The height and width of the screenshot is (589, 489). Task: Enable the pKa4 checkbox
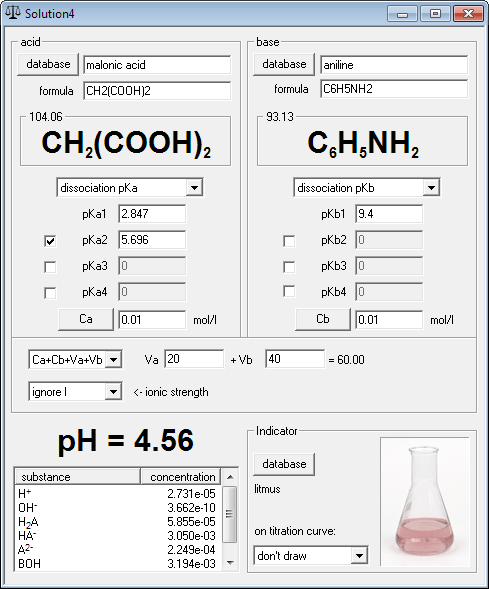click(50, 293)
